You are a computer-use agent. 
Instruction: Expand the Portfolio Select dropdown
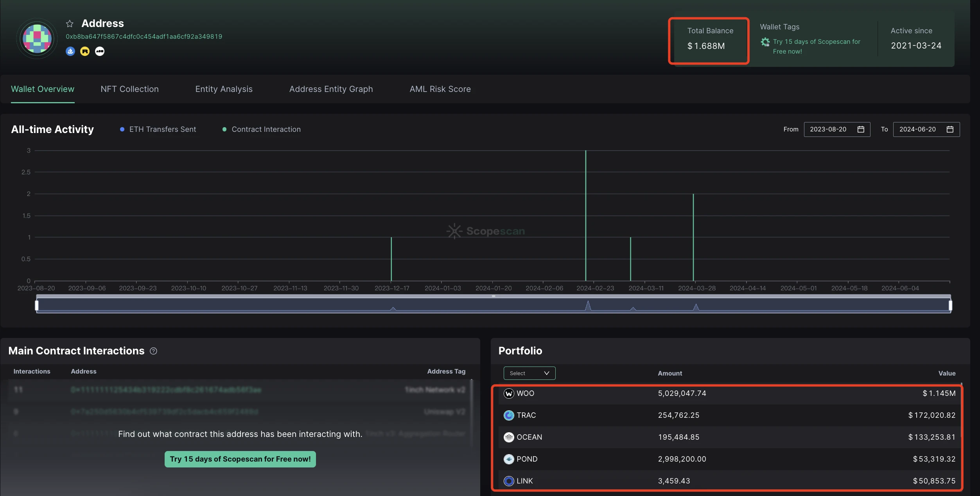click(529, 373)
